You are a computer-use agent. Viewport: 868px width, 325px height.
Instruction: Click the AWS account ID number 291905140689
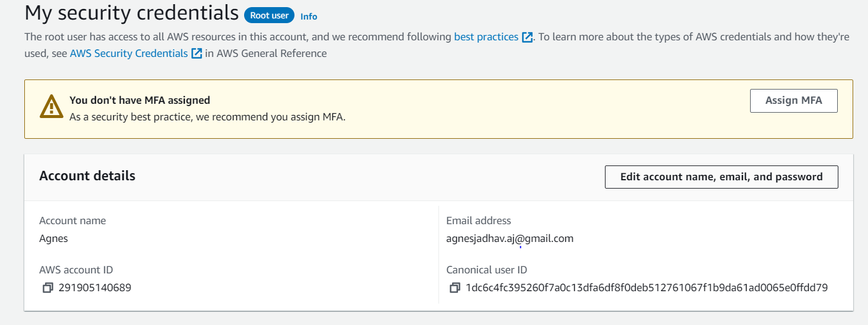point(95,288)
